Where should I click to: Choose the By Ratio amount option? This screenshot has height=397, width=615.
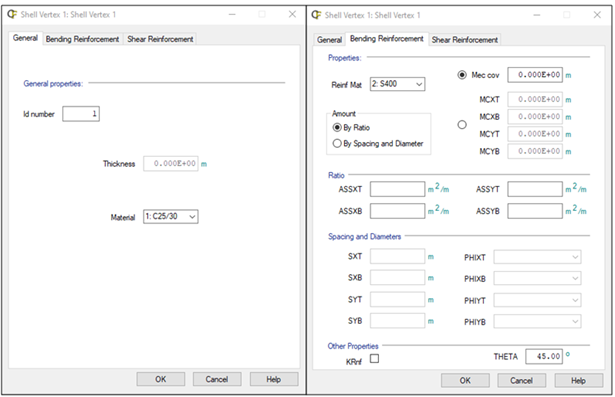pyautogui.click(x=337, y=127)
